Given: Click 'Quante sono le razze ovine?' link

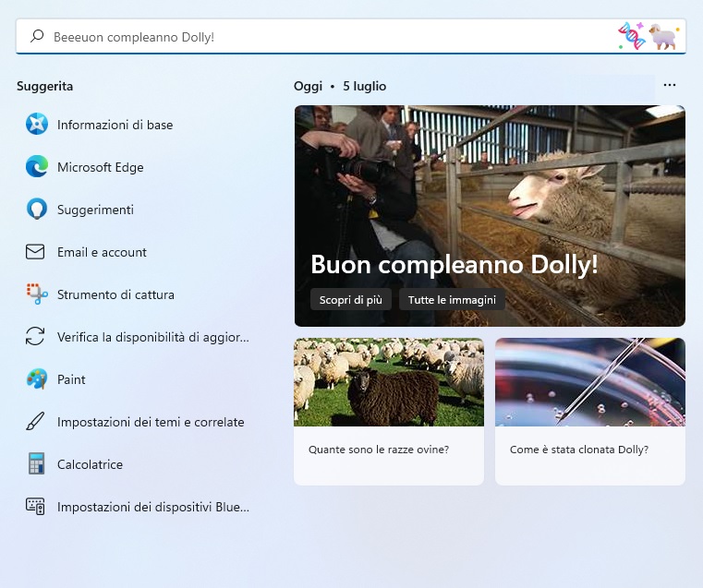Looking at the screenshot, I should tap(379, 450).
